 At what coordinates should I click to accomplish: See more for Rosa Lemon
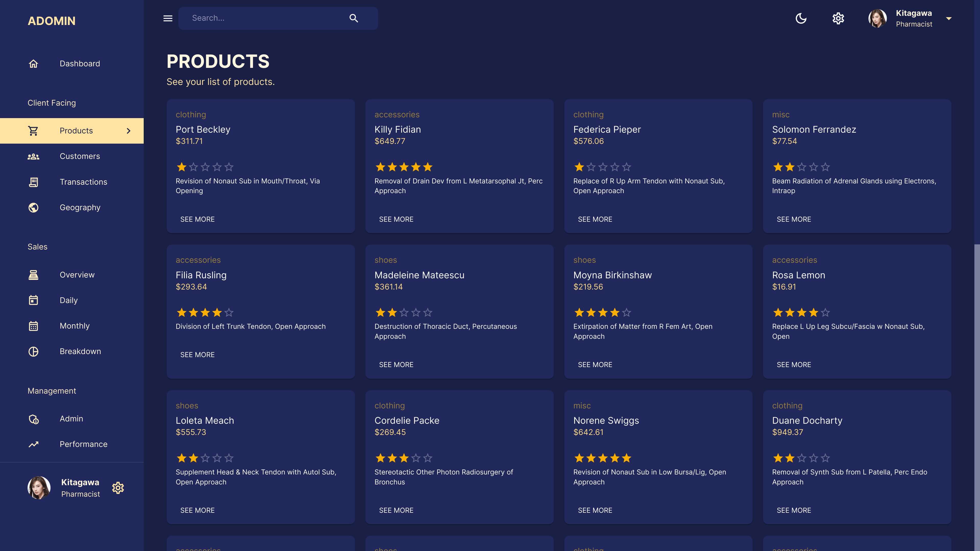(x=794, y=365)
